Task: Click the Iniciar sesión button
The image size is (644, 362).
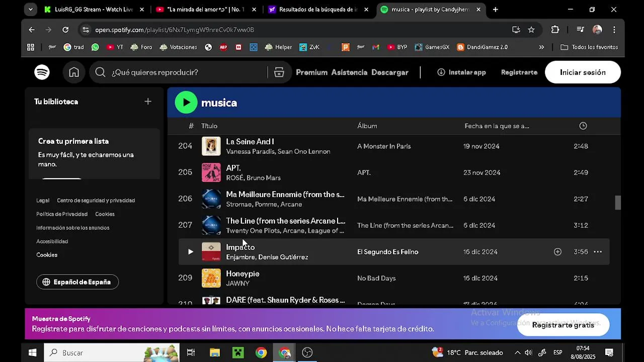Action: pyautogui.click(x=583, y=72)
